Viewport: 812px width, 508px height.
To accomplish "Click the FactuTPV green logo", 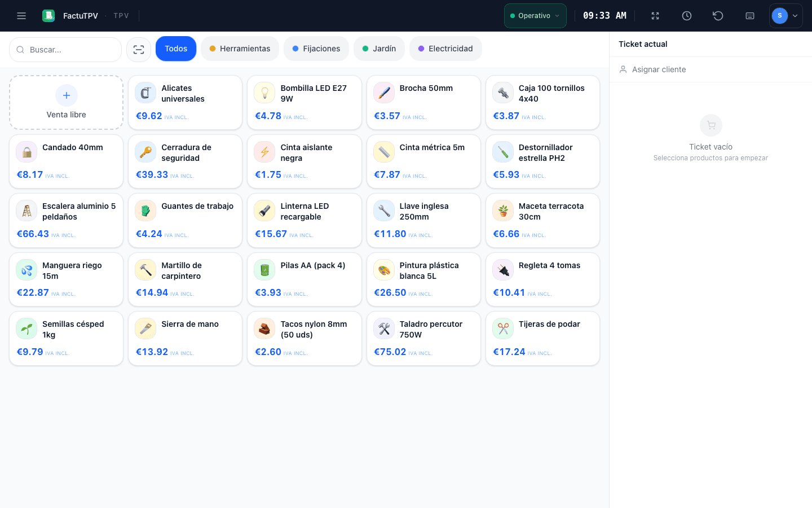I will [48, 16].
